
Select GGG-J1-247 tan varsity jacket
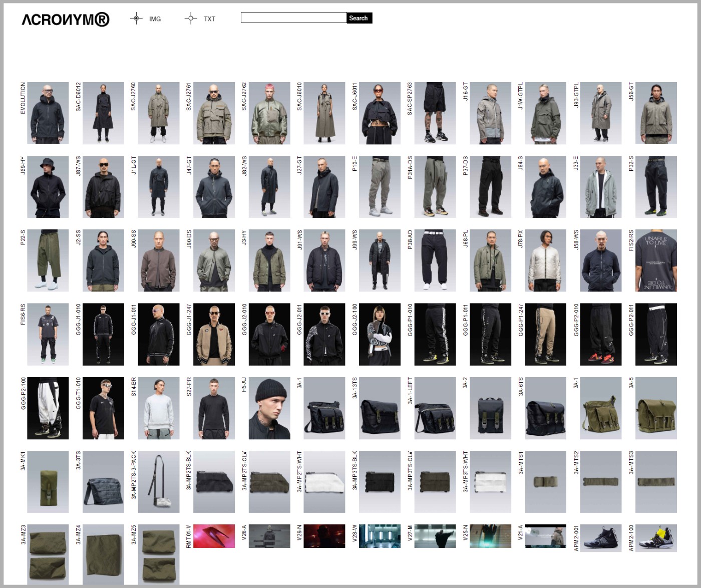[x=214, y=334]
